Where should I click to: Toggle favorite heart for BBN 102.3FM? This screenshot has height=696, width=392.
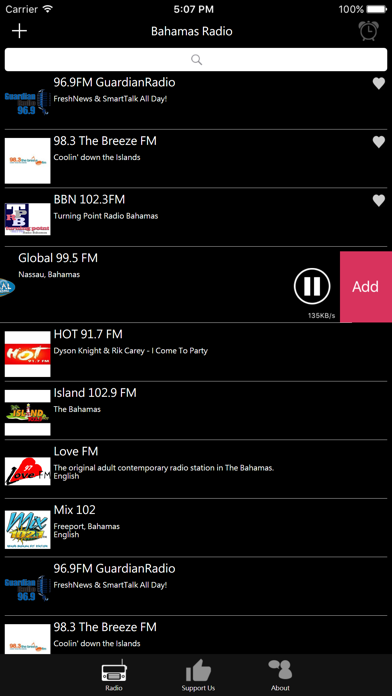coord(379,201)
